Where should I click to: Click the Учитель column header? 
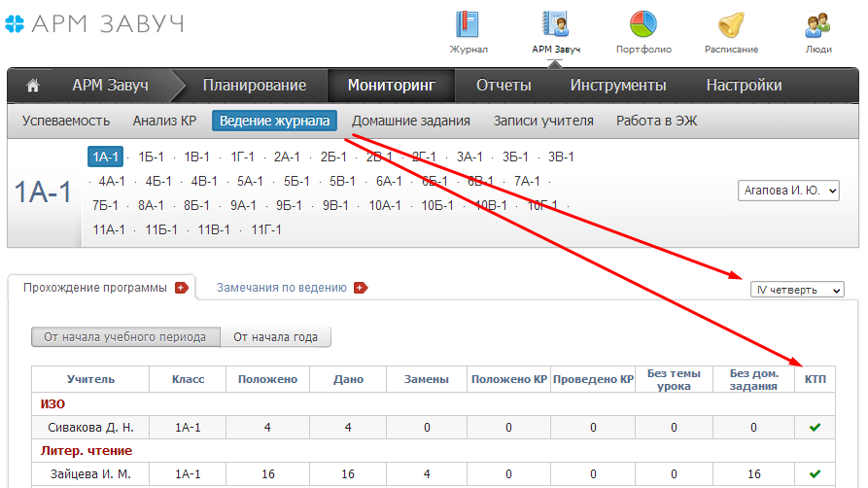[x=90, y=379]
